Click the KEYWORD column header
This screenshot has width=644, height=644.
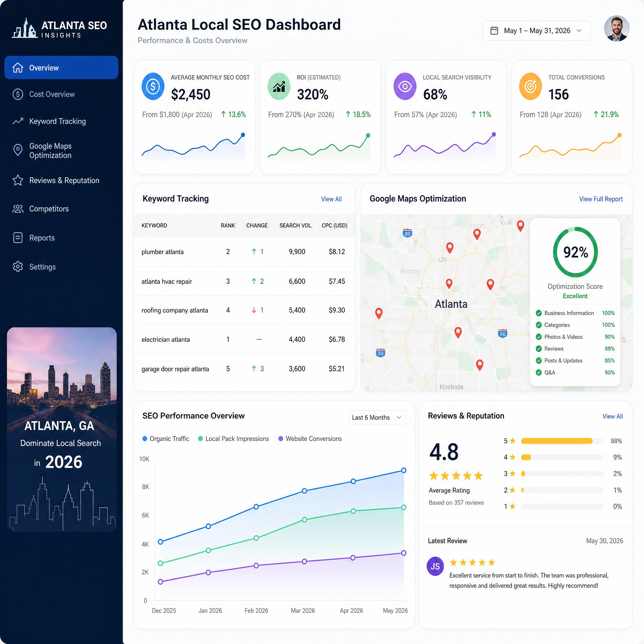point(154,225)
